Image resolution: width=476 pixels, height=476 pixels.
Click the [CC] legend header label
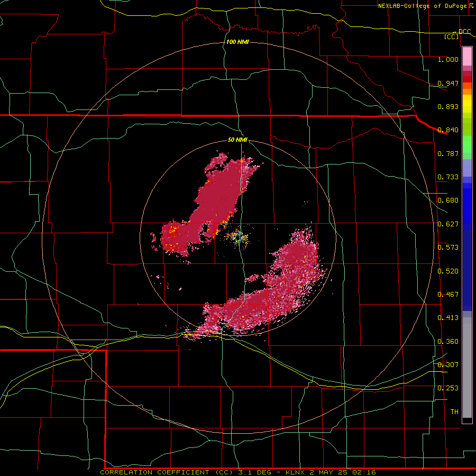pyautogui.click(x=452, y=36)
